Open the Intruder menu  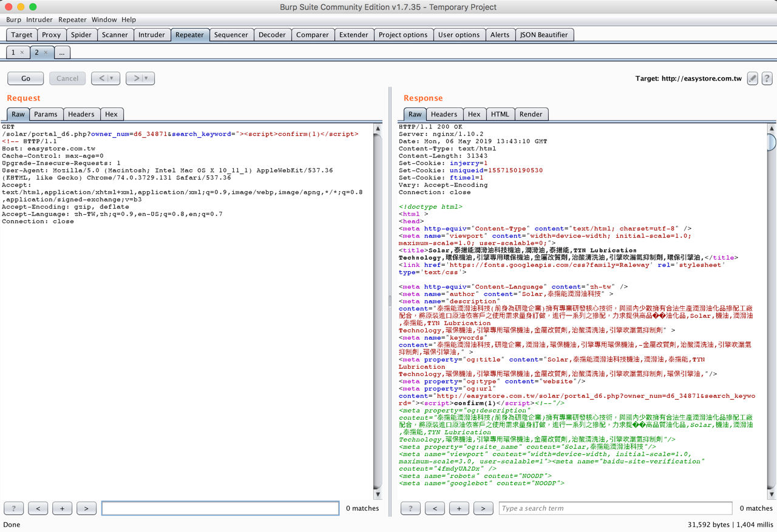tap(39, 19)
